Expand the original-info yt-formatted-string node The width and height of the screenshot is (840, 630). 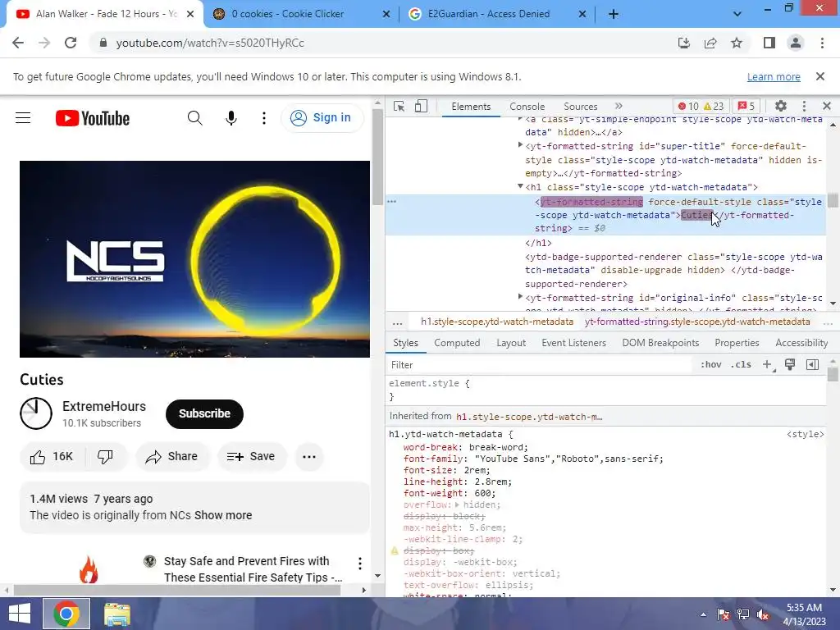pyautogui.click(x=519, y=297)
